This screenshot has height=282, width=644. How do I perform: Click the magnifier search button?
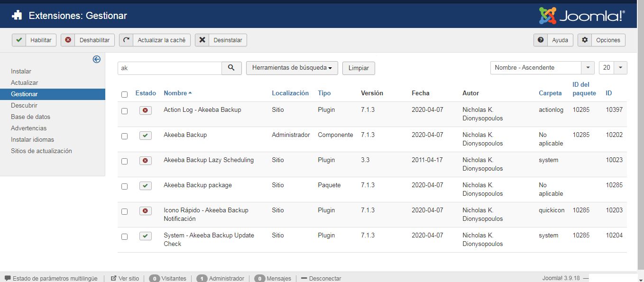coord(231,68)
